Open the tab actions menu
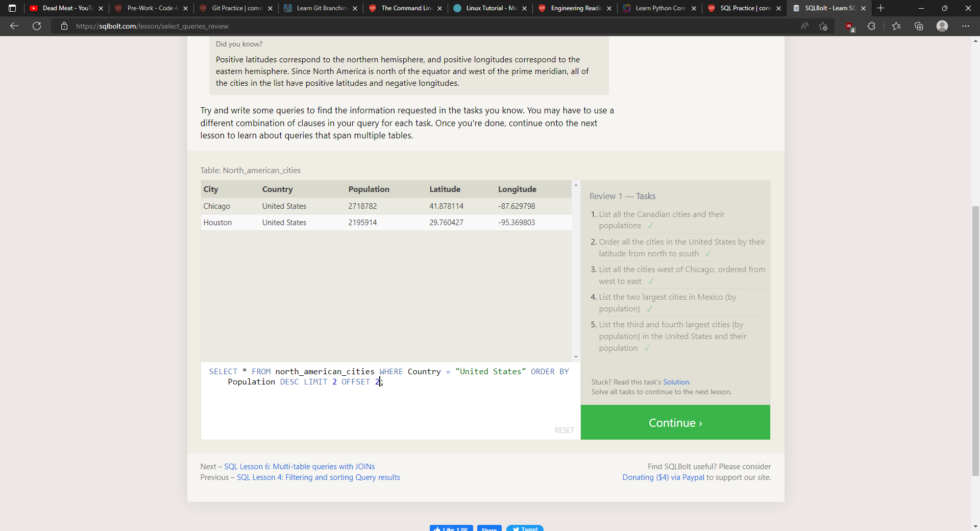 click(12, 8)
